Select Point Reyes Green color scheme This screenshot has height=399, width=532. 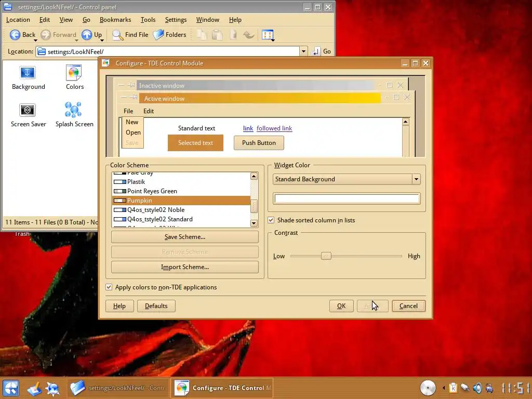point(181,191)
